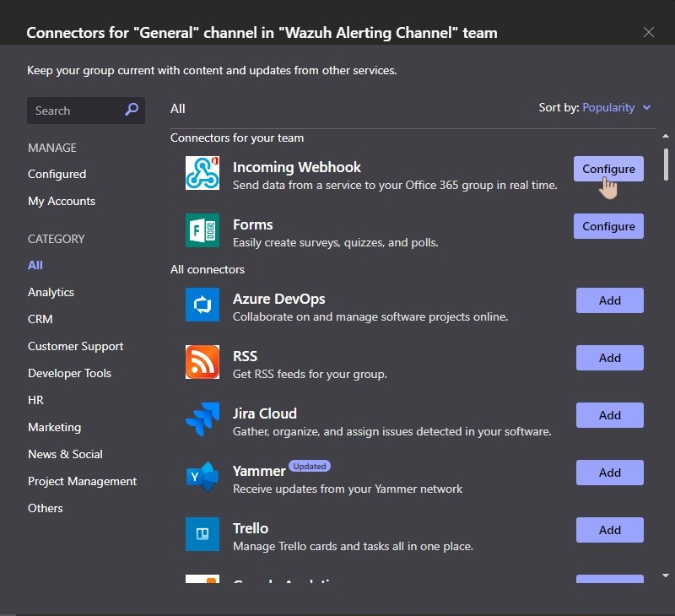The width and height of the screenshot is (675, 616).
Task: Click 'Send data from a service' description
Action: (x=395, y=185)
